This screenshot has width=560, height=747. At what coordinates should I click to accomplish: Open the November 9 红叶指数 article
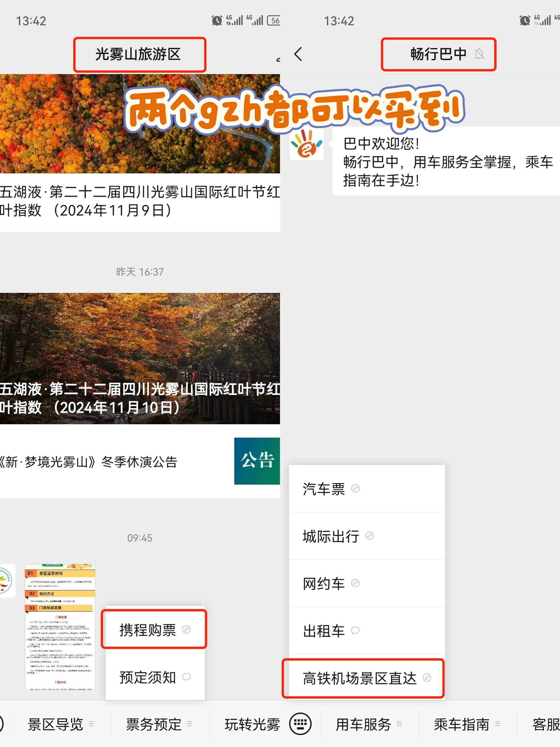[140, 202]
